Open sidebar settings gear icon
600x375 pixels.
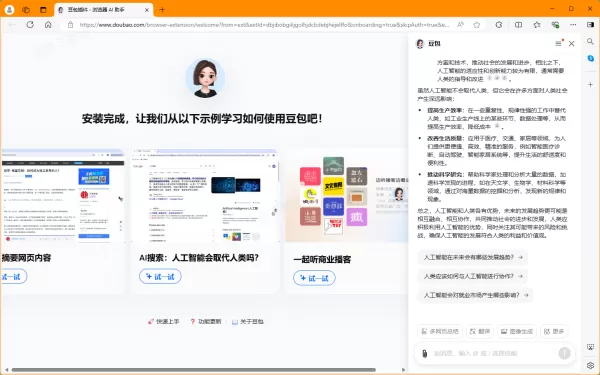coord(590,365)
